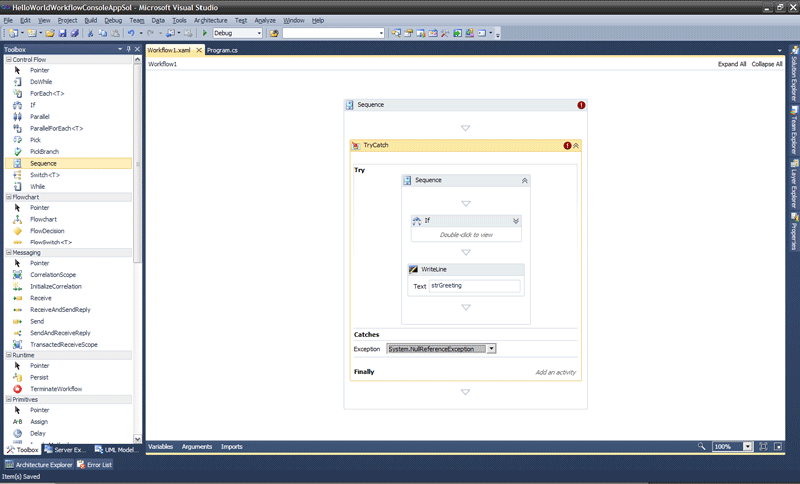Open the exception type dropdown in Catches
800x484 pixels.
(x=491, y=349)
